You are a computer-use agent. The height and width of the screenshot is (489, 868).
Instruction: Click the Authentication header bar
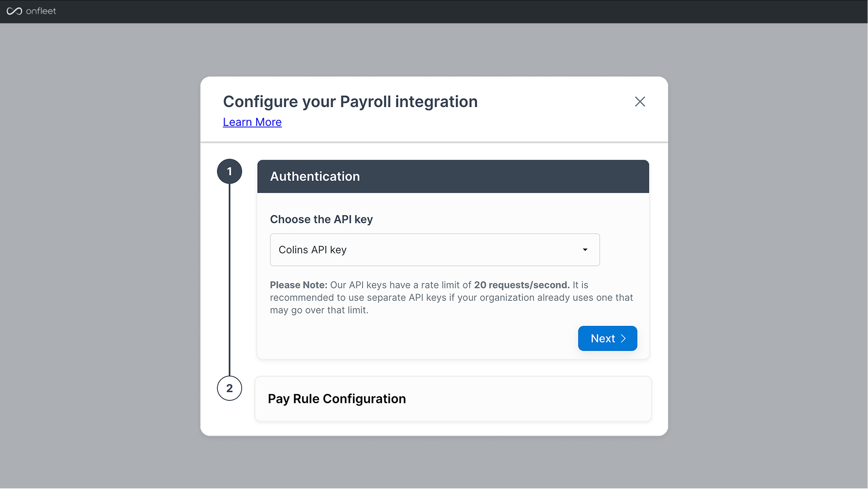point(453,176)
